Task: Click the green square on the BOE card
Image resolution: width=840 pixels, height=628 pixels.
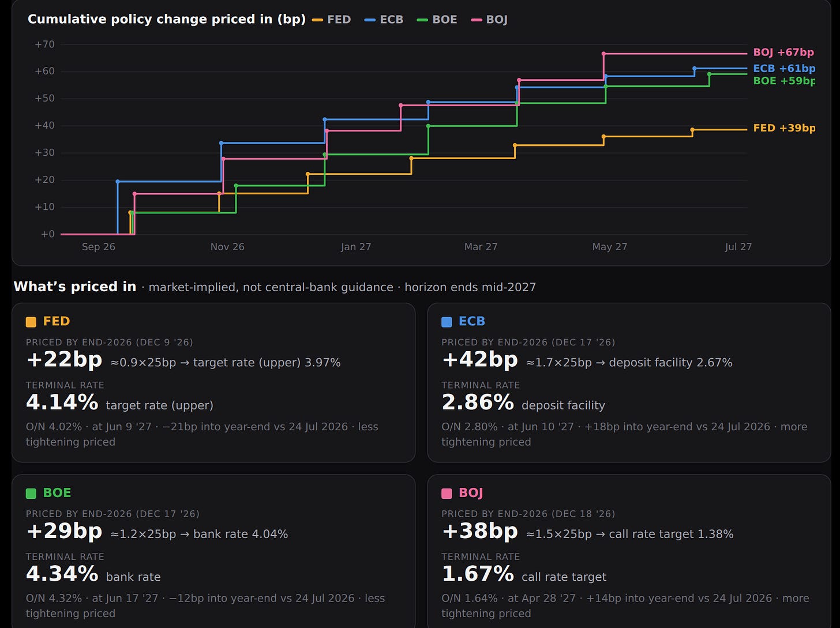Action: [x=31, y=494]
